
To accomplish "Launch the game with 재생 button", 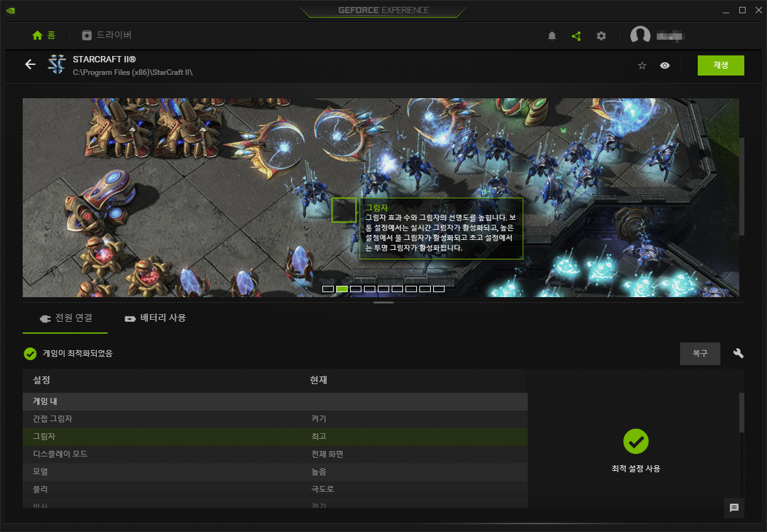I will pos(721,65).
